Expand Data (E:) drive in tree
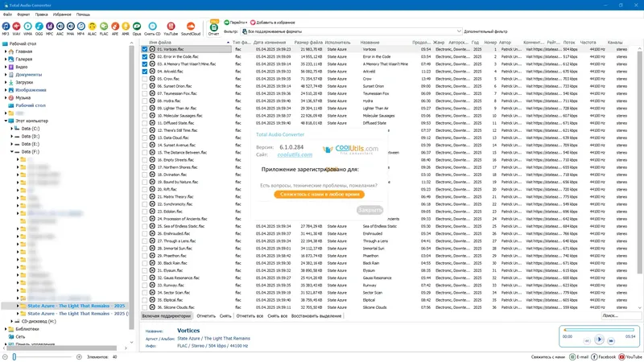644x362 pixels. pos(12,144)
